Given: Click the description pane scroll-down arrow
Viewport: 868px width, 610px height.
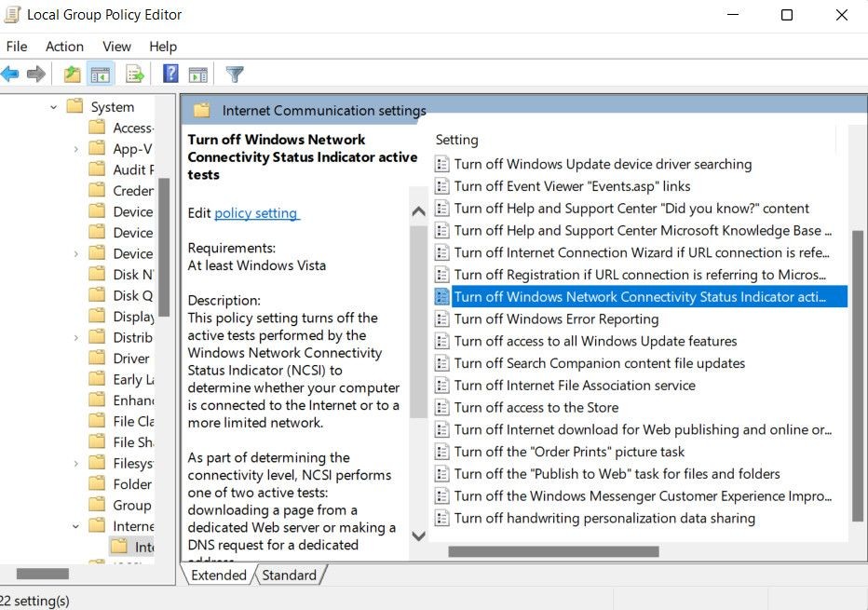Looking at the screenshot, I should pyautogui.click(x=419, y=535).
